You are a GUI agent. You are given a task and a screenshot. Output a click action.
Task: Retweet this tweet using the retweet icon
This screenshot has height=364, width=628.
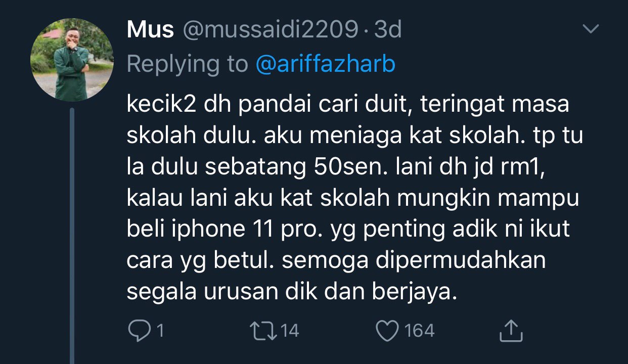pyautogui.click(x=263, y=331)
